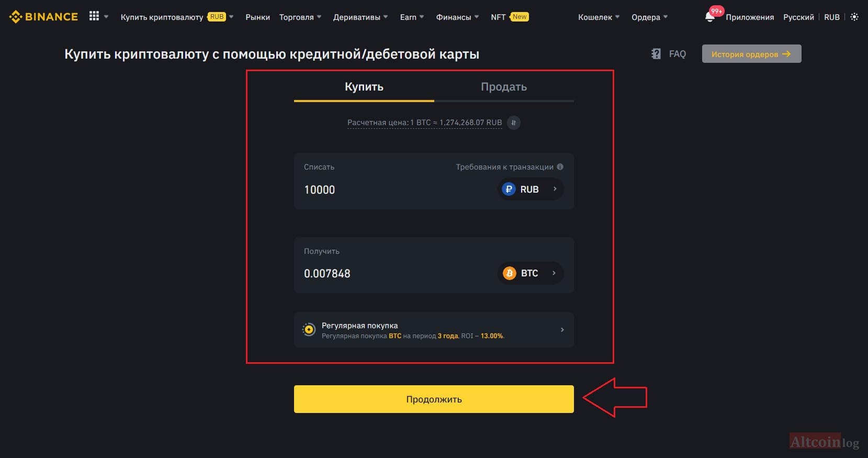Screen dimensions: 868x458
Task: Open История ордеров page
Action: coord(751,54)
